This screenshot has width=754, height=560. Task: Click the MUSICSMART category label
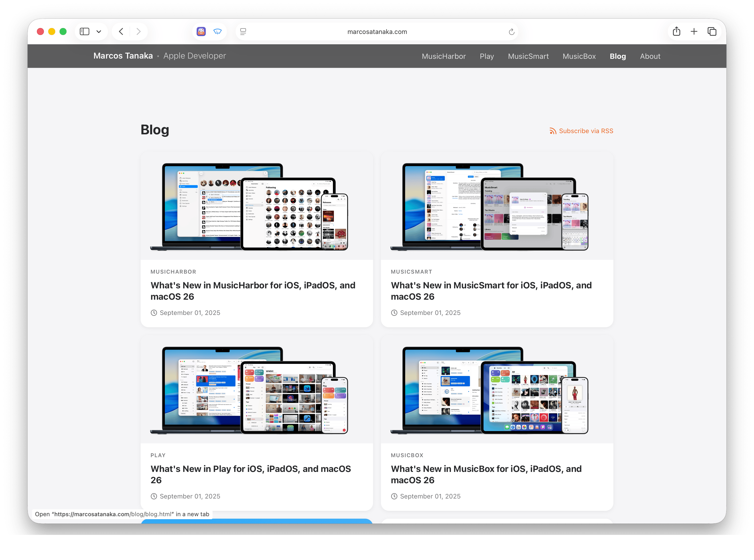pos(411,272)
